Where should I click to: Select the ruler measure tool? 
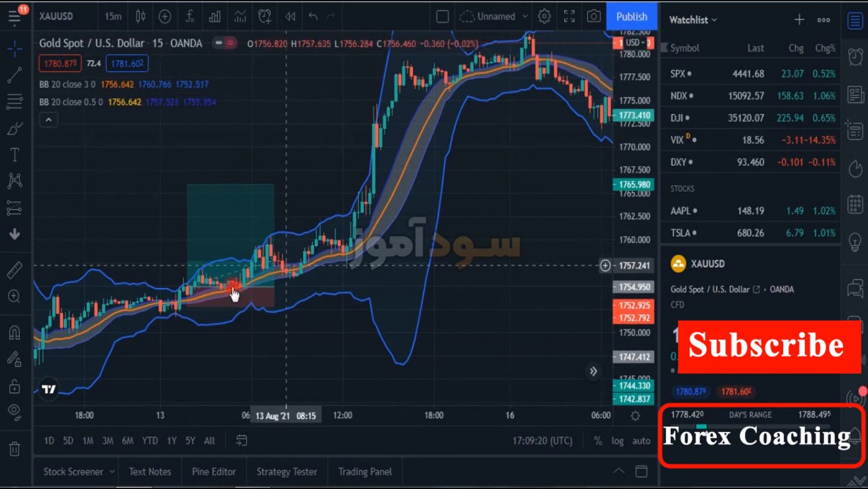tap(14, 270)
